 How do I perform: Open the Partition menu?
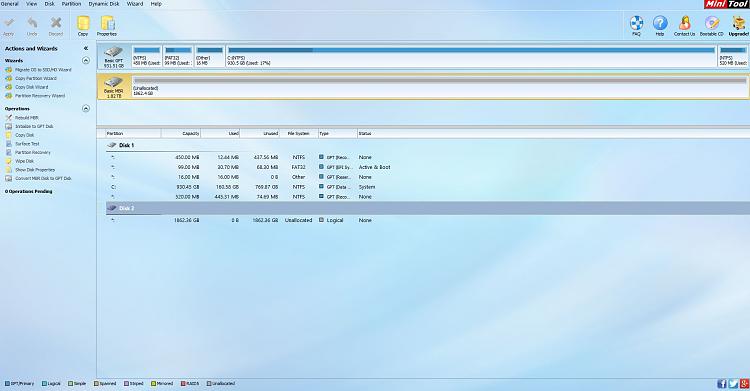(71, 4)
